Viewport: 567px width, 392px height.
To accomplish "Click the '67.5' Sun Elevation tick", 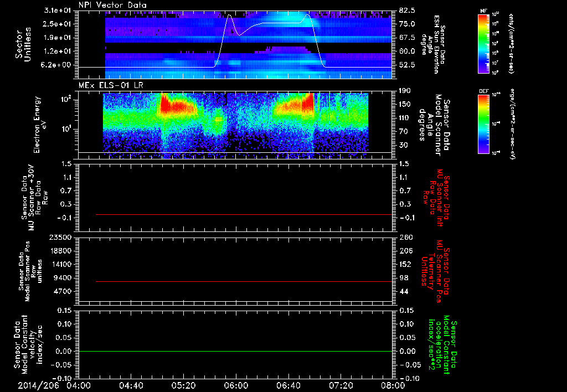I will pos(408,38).
